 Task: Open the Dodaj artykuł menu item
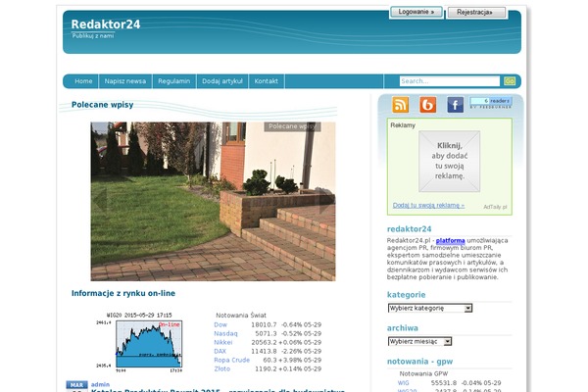[222, 81]
